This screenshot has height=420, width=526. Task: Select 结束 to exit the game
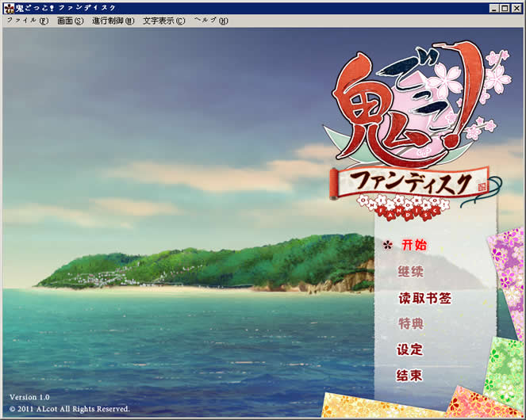click(409, 376)
